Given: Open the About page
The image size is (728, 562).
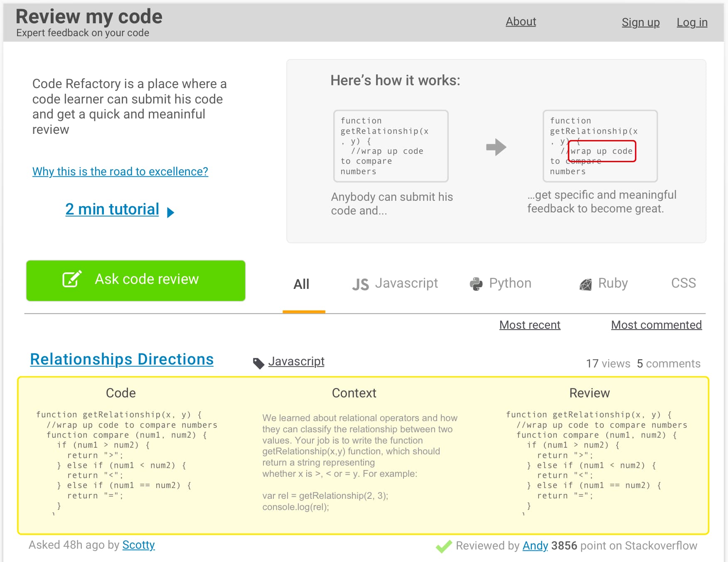Looking at the screenshot, I should coord(521,22).
